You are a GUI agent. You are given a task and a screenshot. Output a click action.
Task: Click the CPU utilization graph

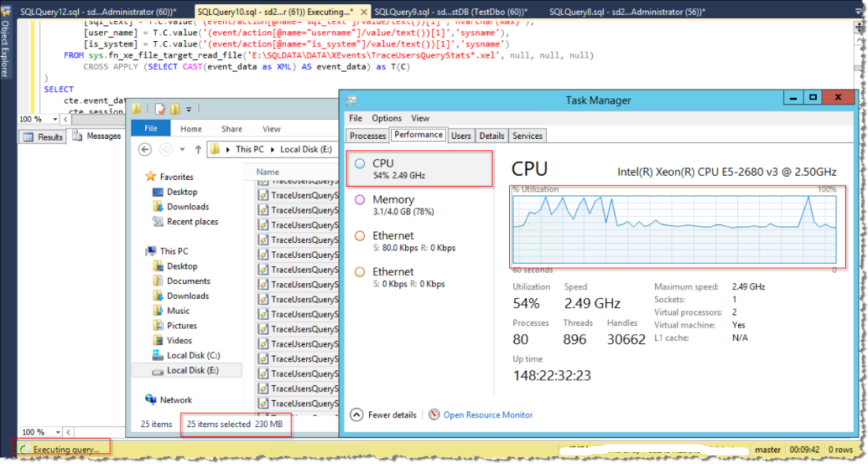(x=674, y=229)
